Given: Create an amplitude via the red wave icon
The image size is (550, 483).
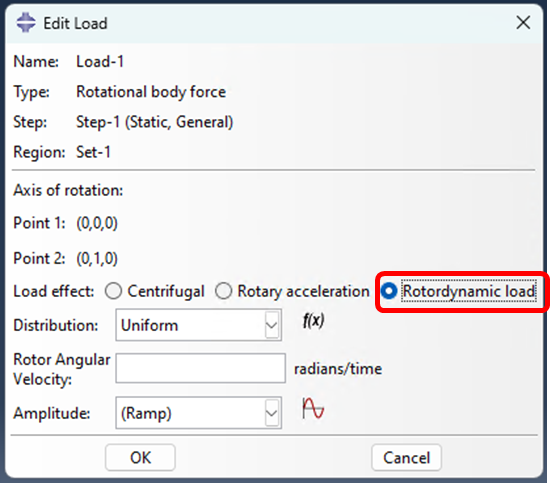Looking at the screenshot, I should point(313,409).
